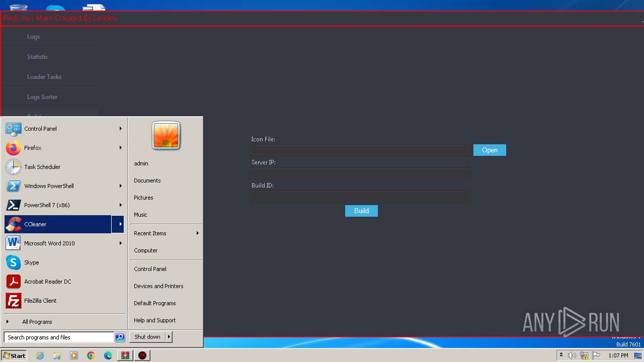The width and height of the screenshot is (644, 362).
Task: Focus the Build ID input field
Action: tap(360, 196)
